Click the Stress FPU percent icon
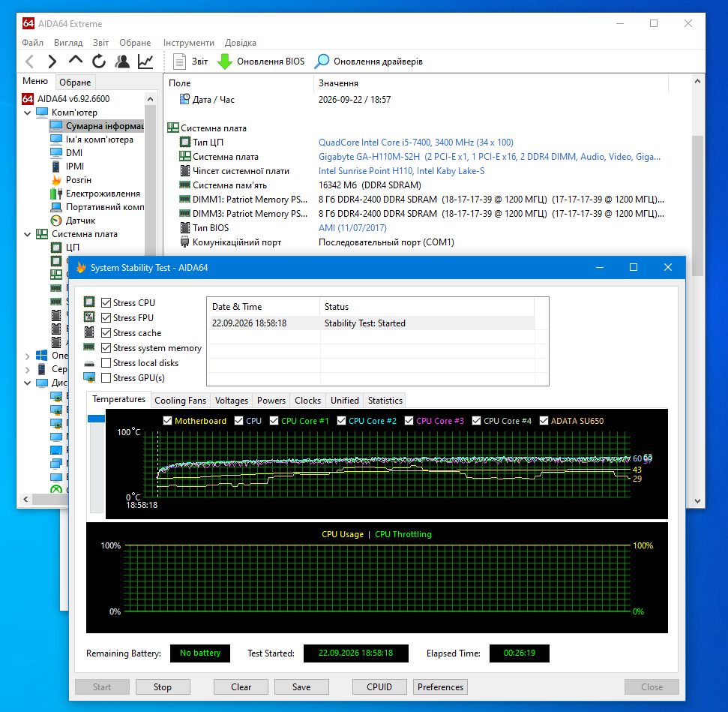728x712 pixels. point(89,317)
